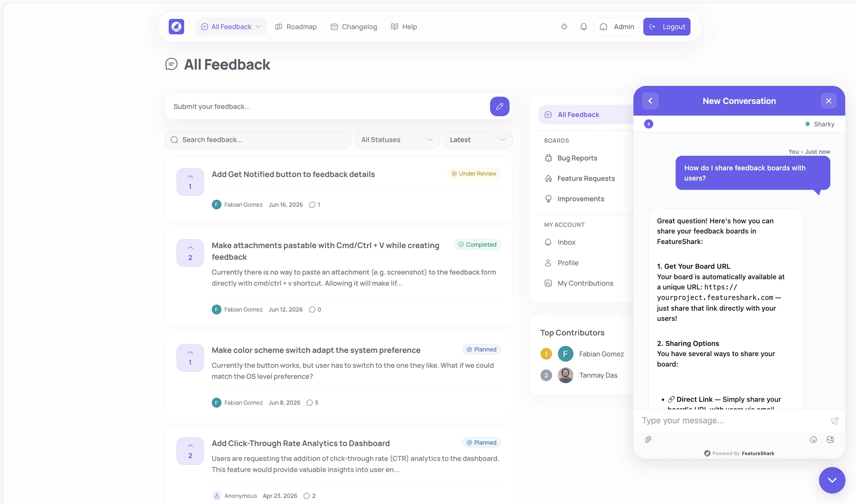Click the Sharky online status label
This screenshot has width=856, height=504.
point(820,124)
